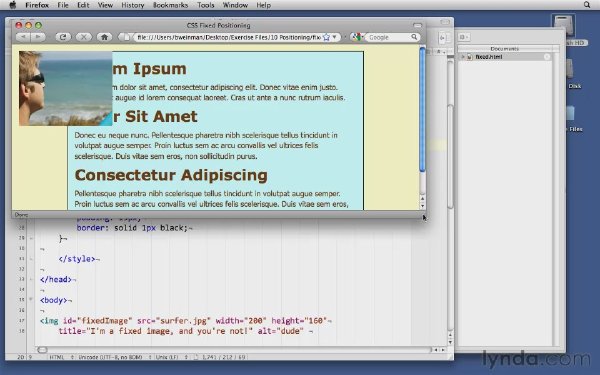Click the close circle beside fixed.html

pyautogui.click(x=547, y=57)
